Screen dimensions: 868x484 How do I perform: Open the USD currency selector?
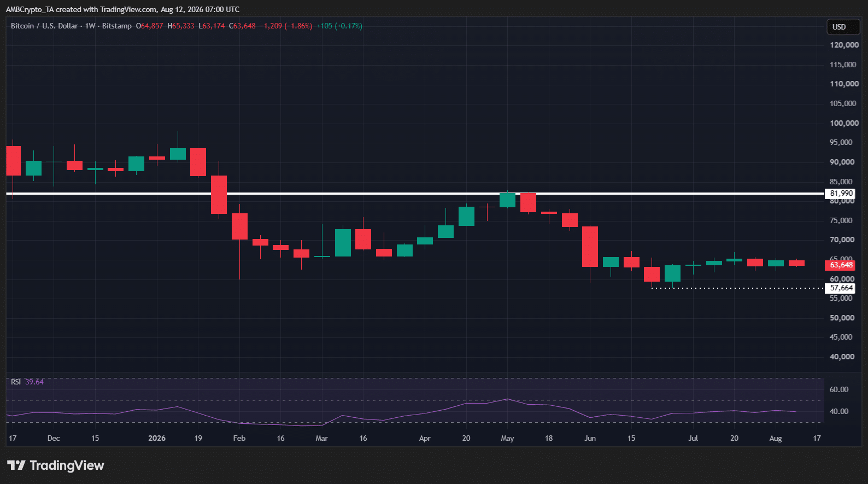pos(843,27)
